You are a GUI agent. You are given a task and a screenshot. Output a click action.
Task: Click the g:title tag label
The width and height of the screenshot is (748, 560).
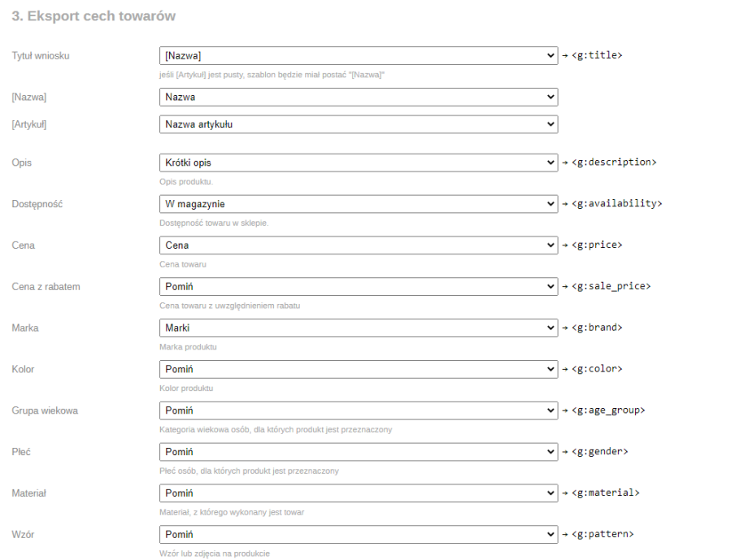click(x=598, y=55)
